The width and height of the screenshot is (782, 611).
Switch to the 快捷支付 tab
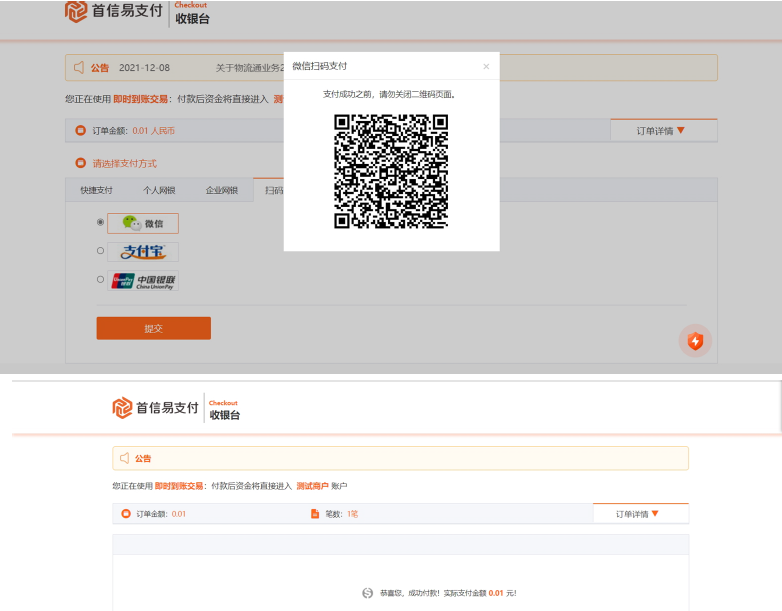click(96, 190)
